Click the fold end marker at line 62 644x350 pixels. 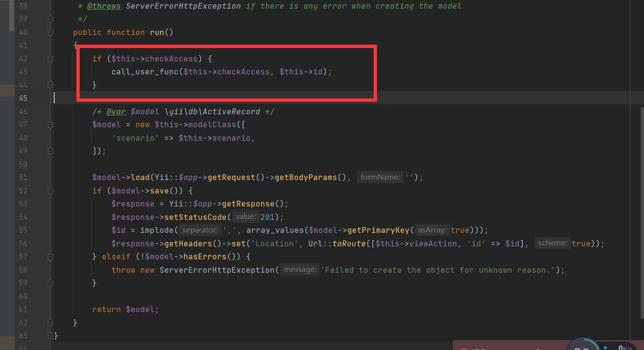pyautogui.click(x=50, y=323)
